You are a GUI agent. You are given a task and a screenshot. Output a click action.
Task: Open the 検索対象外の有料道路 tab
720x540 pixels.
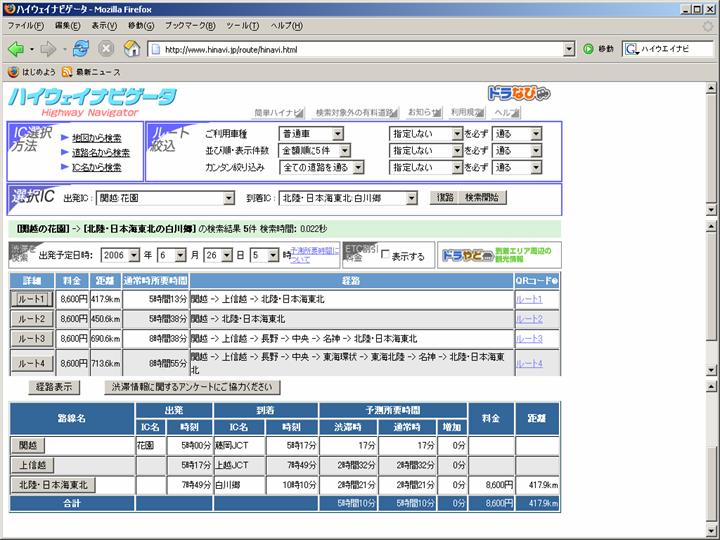pyautogui.click(x=356, y=112)
